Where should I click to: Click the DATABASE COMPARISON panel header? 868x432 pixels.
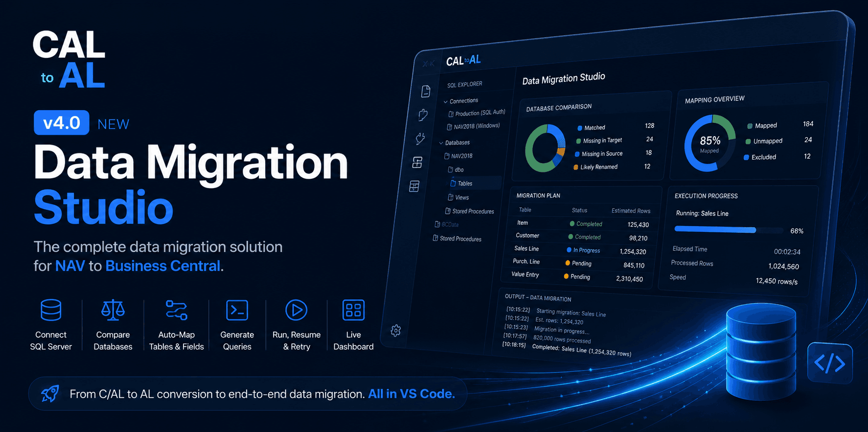tap(559, 107)
